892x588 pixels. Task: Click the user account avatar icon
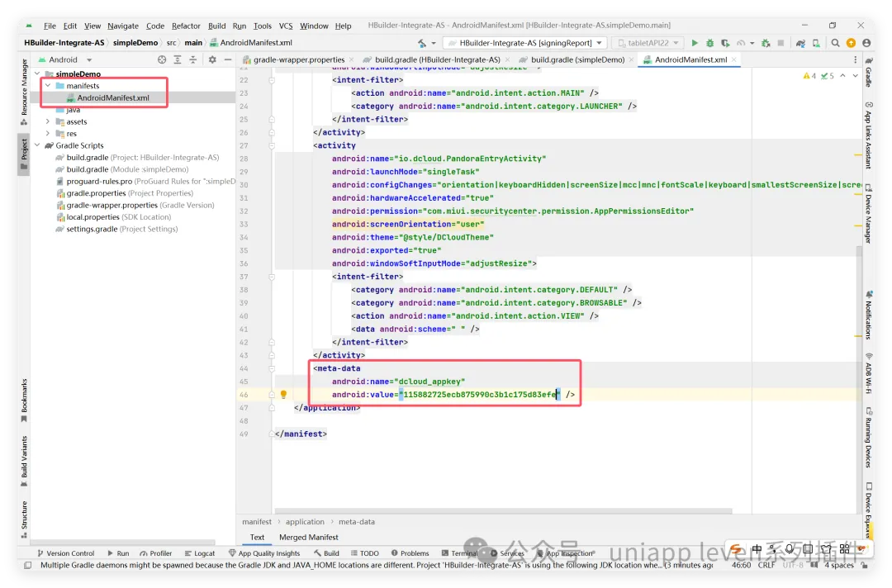click(866, 43)
